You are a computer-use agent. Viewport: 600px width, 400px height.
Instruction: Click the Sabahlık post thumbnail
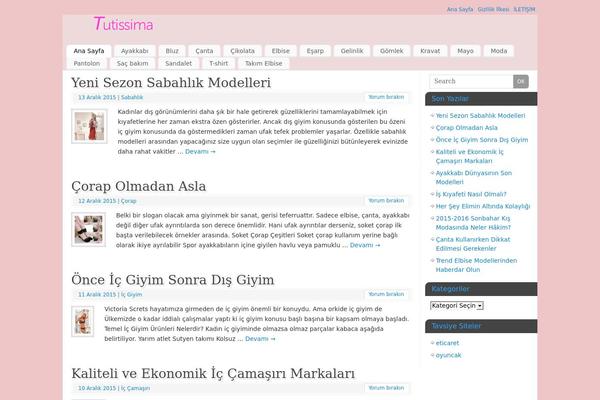[89, 126]
